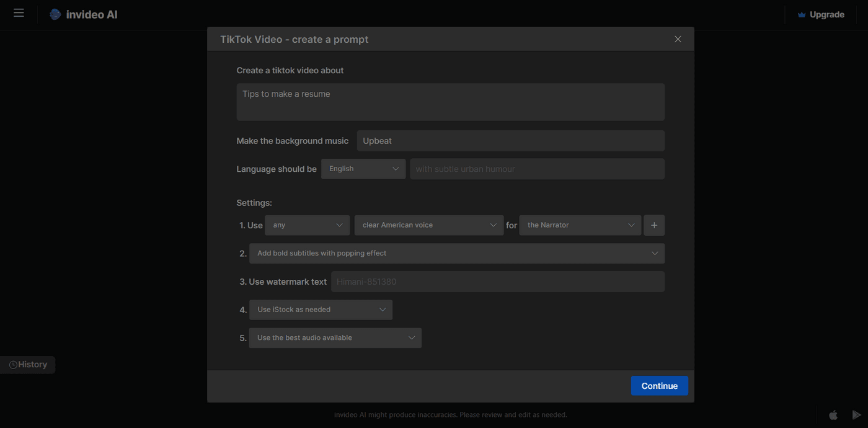This screenshot has height=428, width=868.
Task: Expand the clear American voice dropdown
Action: point(428,225)
